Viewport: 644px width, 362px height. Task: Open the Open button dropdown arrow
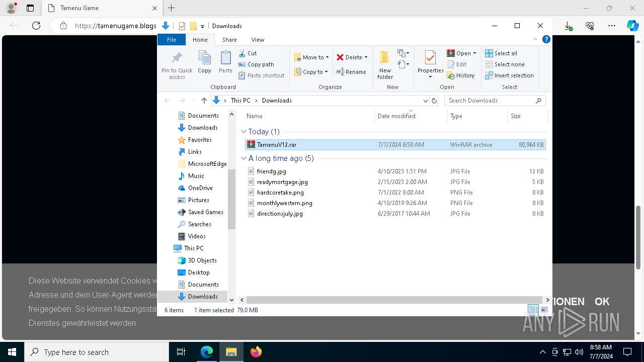point(474,53)
